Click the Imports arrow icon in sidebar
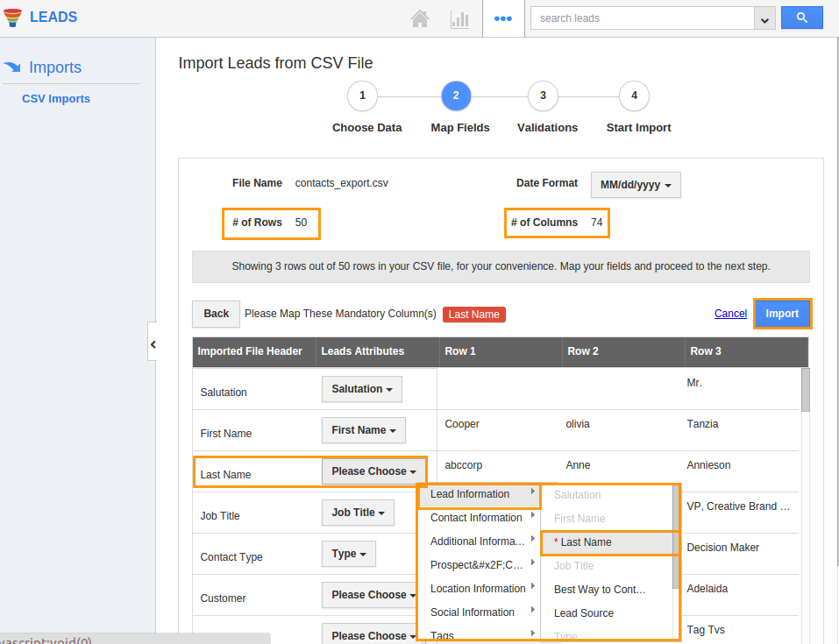Viewport: 839px width, 644px height. pos(12,67)
